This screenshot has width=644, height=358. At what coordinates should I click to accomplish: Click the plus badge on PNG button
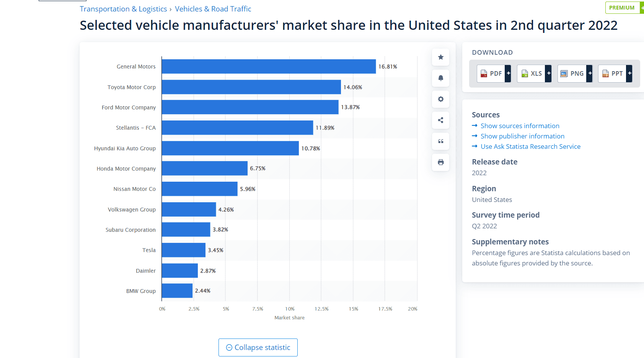click(x=590, y=73)
